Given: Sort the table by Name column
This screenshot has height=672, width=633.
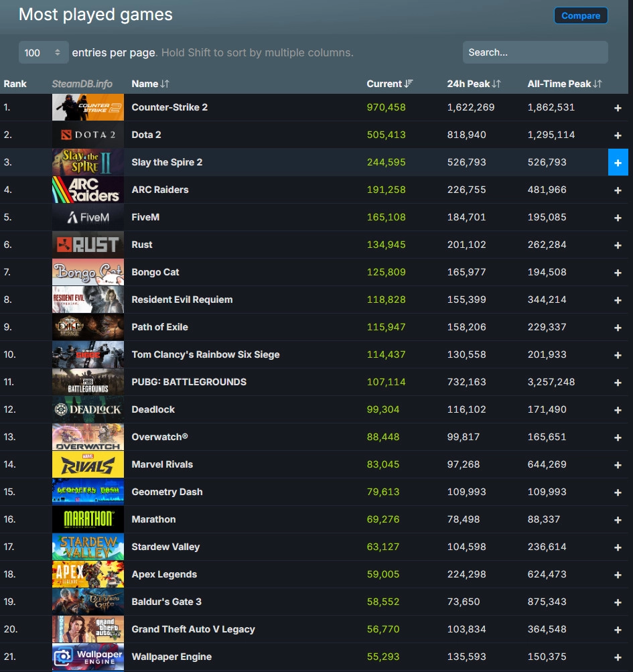Looking at the screenshot, I should click(150, 84).
